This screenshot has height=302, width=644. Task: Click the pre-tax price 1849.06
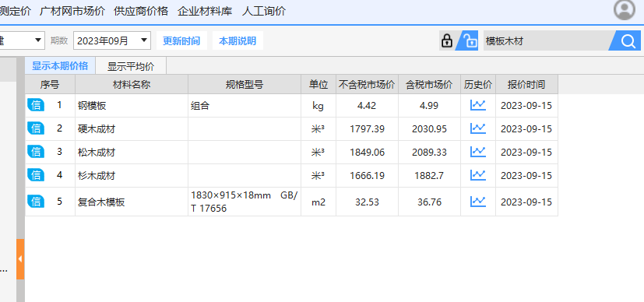pos(368,153)
